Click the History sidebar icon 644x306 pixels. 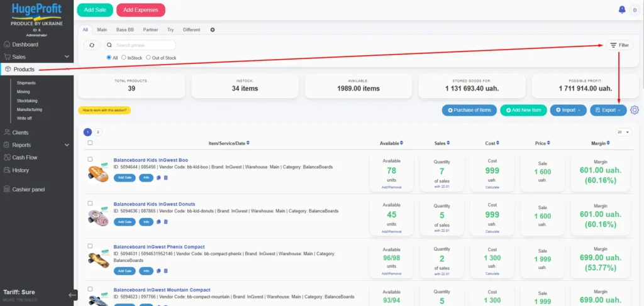tap(7, 170)
